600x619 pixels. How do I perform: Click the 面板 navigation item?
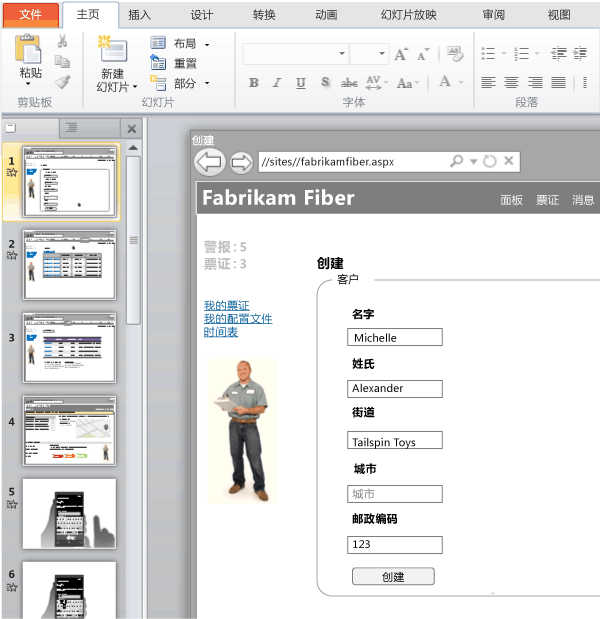click(x=511, y=200)
